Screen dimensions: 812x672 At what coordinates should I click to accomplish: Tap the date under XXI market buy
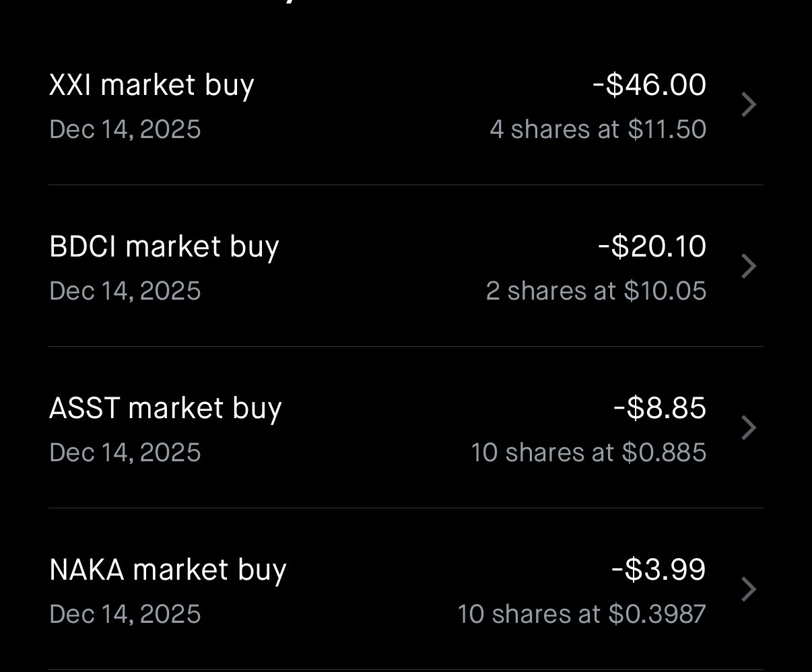click(125, 129)
